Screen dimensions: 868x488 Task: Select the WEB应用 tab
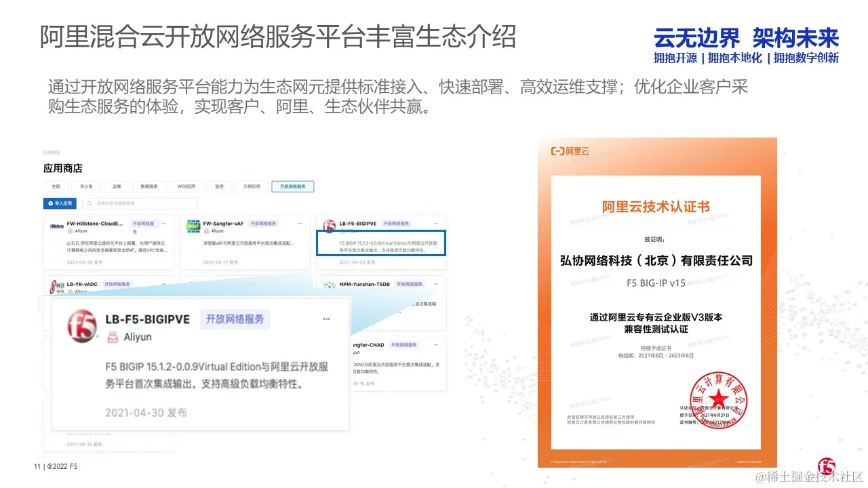(186, 186)
